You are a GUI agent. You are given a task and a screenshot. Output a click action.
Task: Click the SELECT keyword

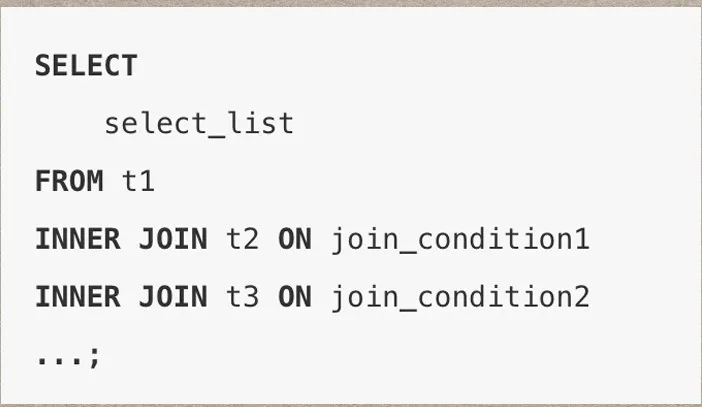click(86, 66)
